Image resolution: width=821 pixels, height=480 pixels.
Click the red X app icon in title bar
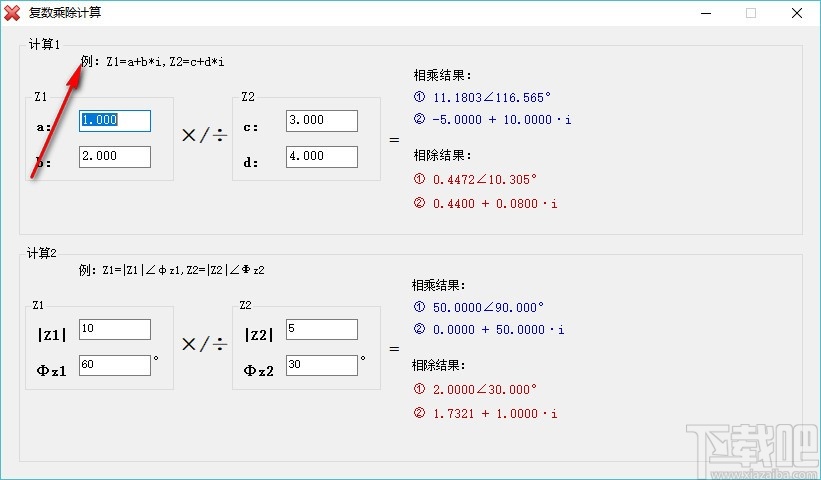coord(13,14)
